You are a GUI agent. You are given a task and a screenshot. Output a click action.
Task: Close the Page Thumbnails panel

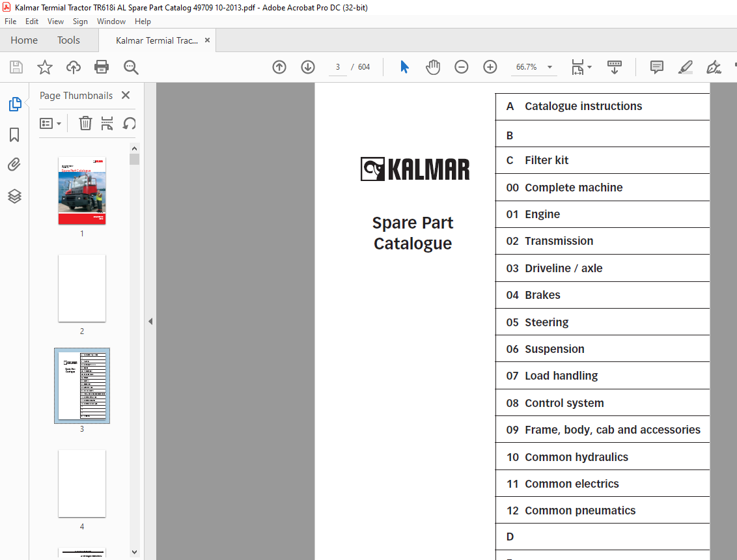(x=126, y=95)
